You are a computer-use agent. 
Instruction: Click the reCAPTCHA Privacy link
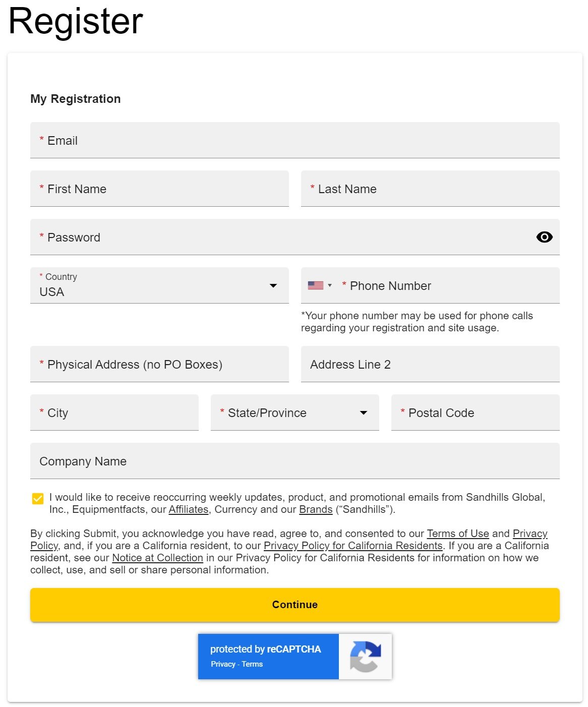[222, 664]
